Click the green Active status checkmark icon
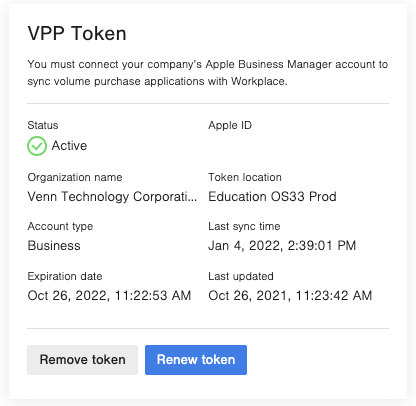Screen dimensions: 416x406 click(37, 146)
